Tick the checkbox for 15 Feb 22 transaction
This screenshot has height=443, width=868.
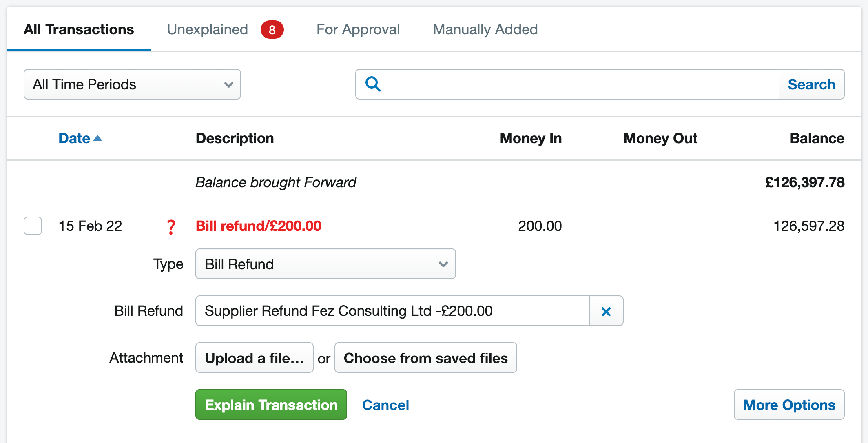[x=33, y=226]
